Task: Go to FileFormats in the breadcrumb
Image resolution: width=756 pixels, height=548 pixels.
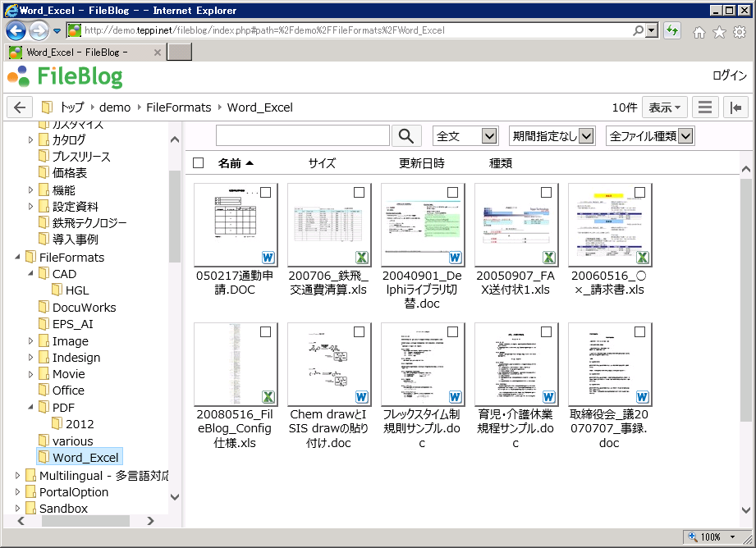Action: (179, 107)
